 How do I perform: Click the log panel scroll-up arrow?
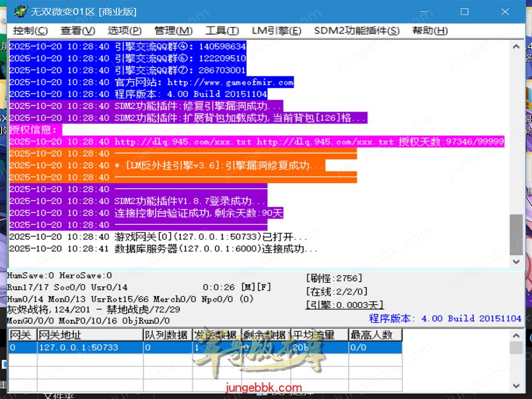(x=516, y=47)
